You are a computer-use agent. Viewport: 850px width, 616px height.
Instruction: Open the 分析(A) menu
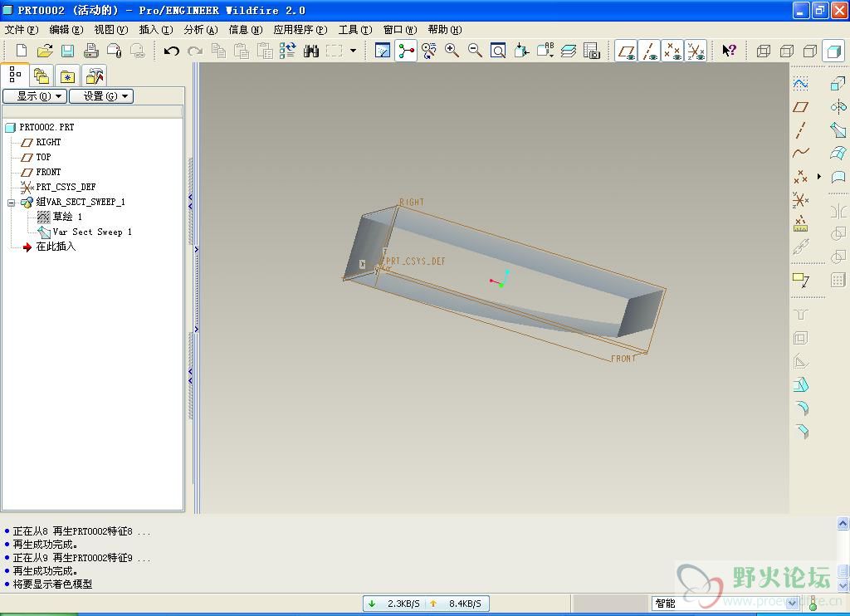(201, 30)
